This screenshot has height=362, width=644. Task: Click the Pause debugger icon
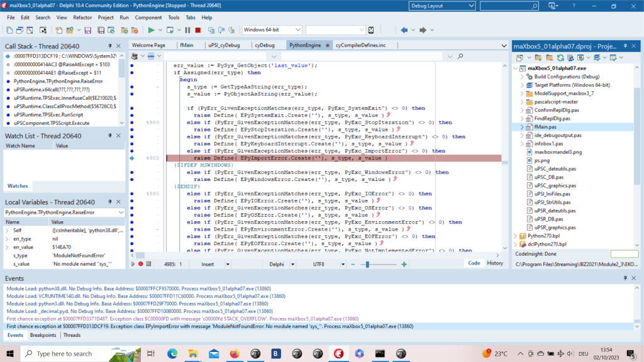pyautogui.click(x=187, y=30)
